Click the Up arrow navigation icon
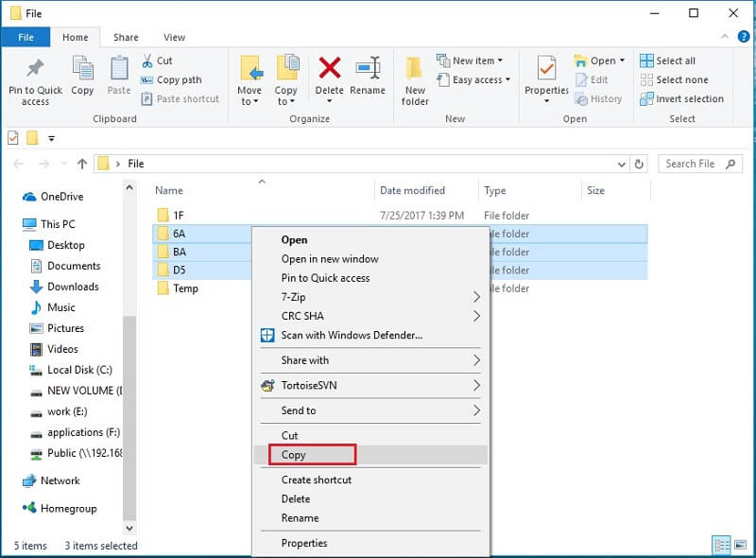The image size is (756, 558). (81, 164)
